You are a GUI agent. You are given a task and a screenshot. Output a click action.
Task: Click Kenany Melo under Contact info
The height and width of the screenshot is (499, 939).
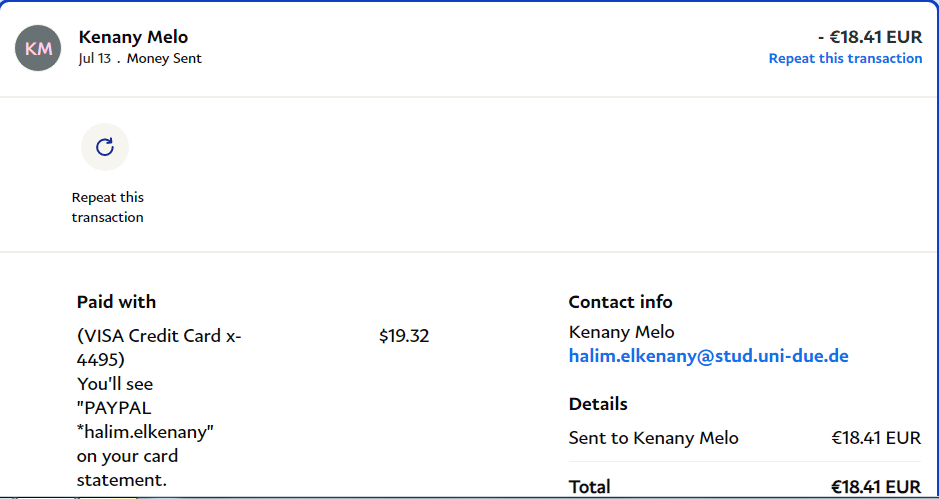point(621,332)
